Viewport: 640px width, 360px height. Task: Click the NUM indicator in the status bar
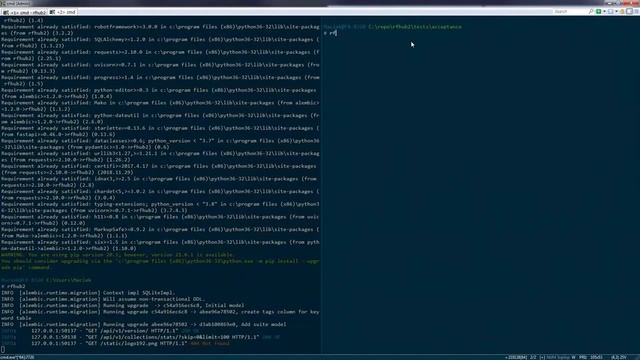551,357
